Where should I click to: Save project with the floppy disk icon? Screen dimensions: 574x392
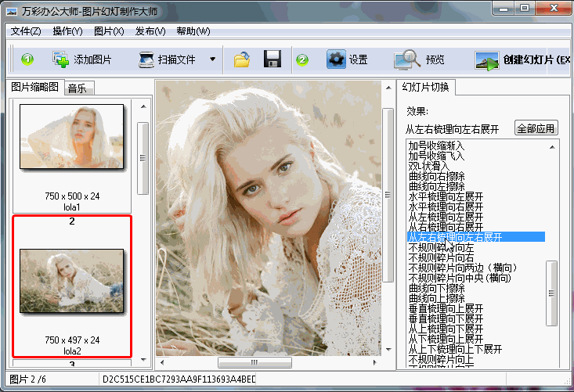(x=272, y=59)
